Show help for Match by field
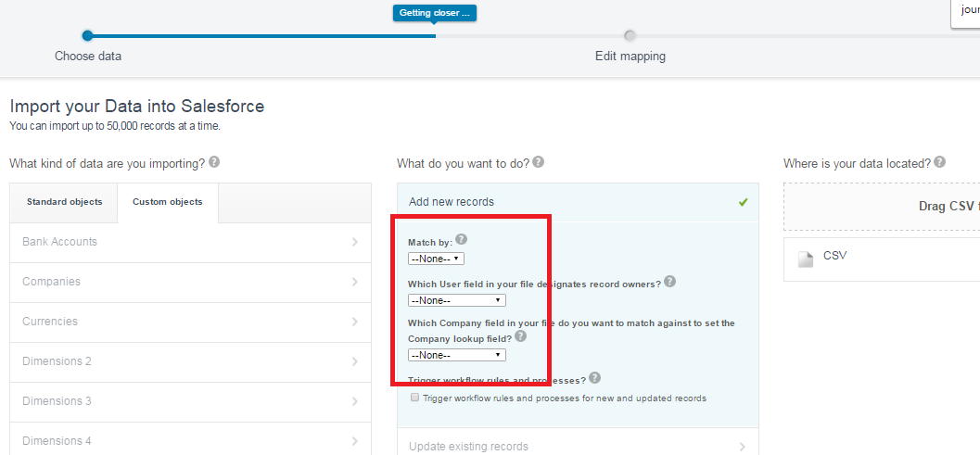This screenshot has width=980, height=455. click(461, 239)
